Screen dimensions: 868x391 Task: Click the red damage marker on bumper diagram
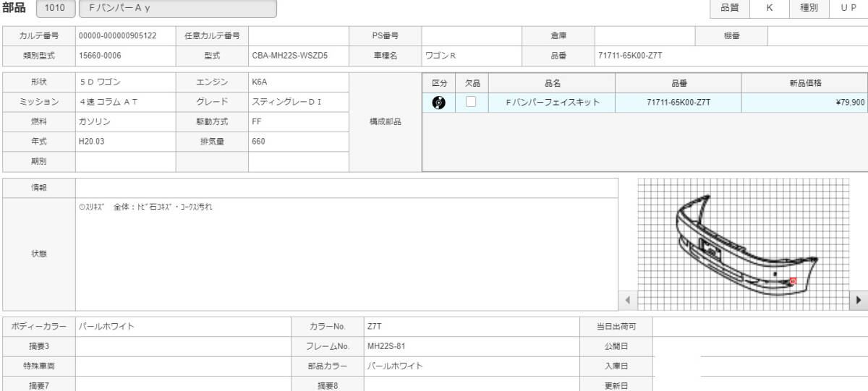click(792, 281)
